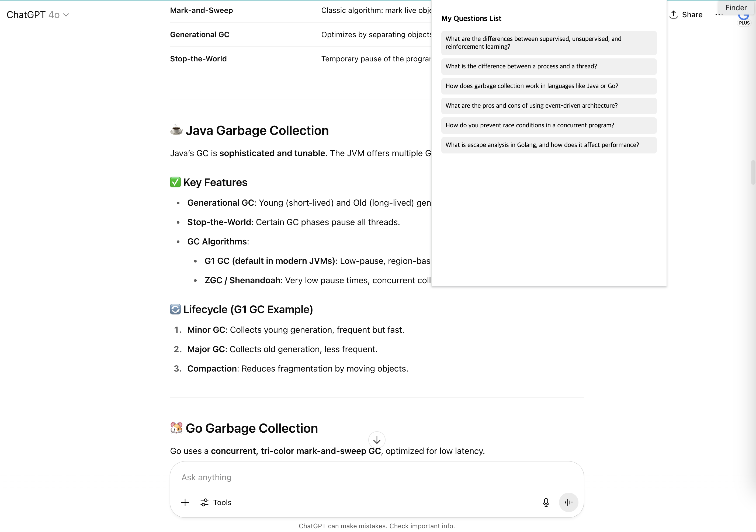Click the scroll-to-bottom arrow button
756x532 pixels.
[377, 440]
